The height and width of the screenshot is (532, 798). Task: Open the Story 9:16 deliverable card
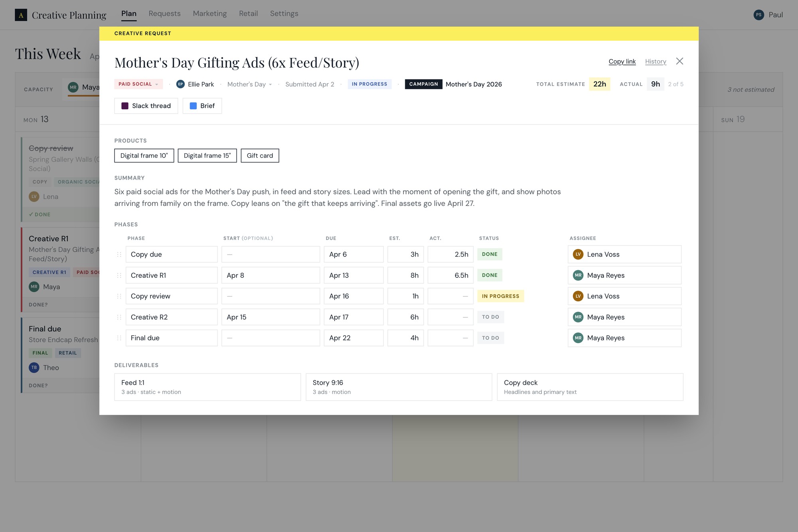tap(399, 387)
